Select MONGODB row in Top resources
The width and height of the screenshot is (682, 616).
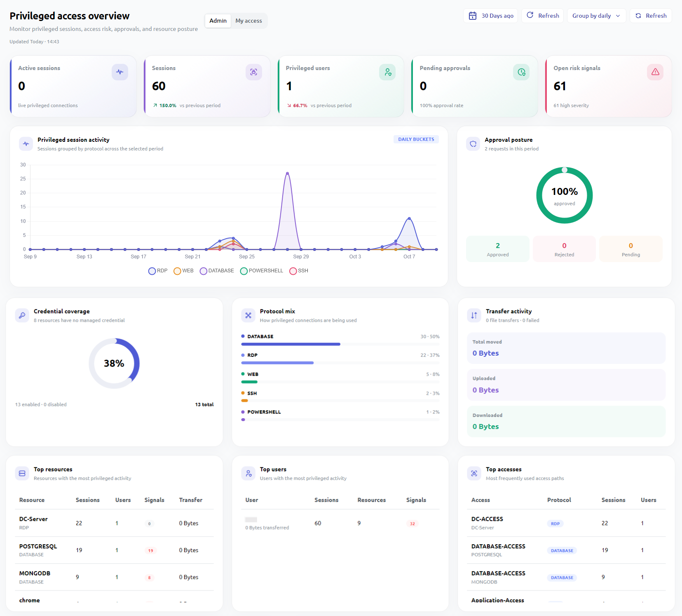pos(115,577)
